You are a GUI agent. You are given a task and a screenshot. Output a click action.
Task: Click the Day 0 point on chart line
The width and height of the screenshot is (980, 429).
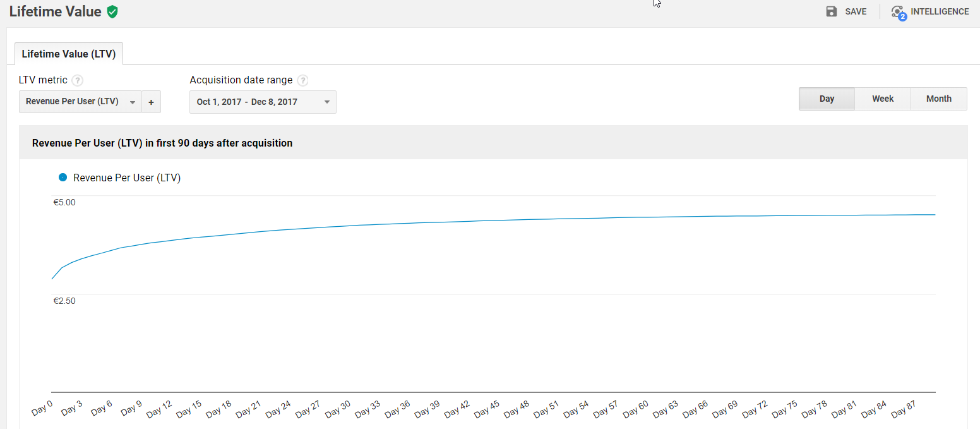(52, 279)
